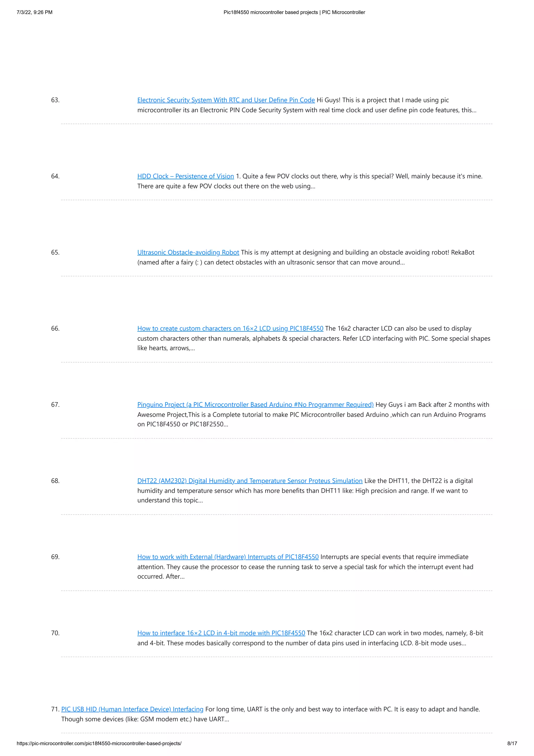
Task: Click the footer URL pic-microcontroller.com
Action: [99, 743]
